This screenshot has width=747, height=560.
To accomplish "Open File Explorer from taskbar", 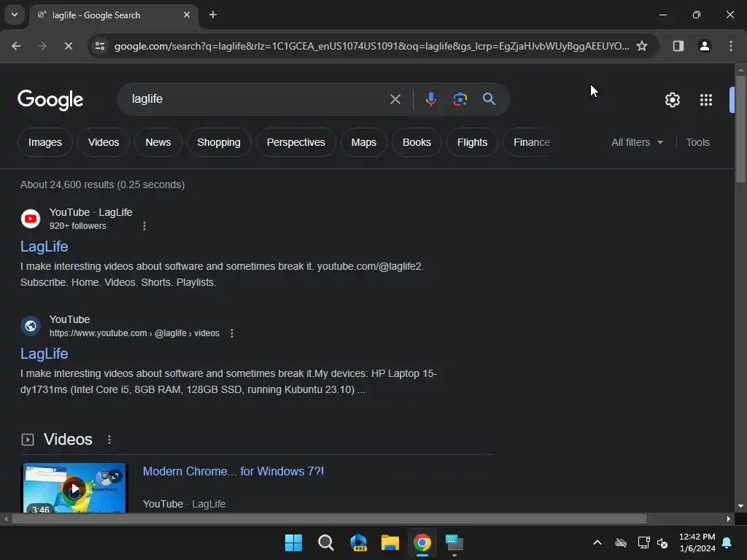I will tap(390, 542).
